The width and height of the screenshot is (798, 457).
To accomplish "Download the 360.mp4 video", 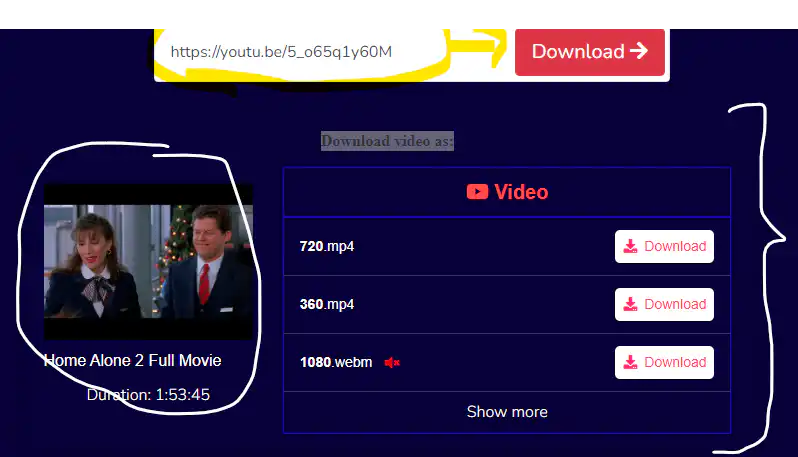I will 664,304.
